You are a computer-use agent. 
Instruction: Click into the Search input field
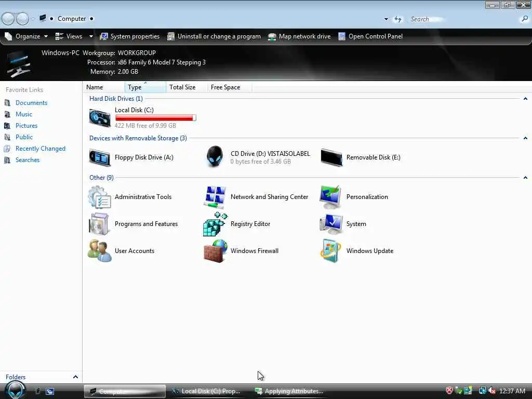pos(463,19)
